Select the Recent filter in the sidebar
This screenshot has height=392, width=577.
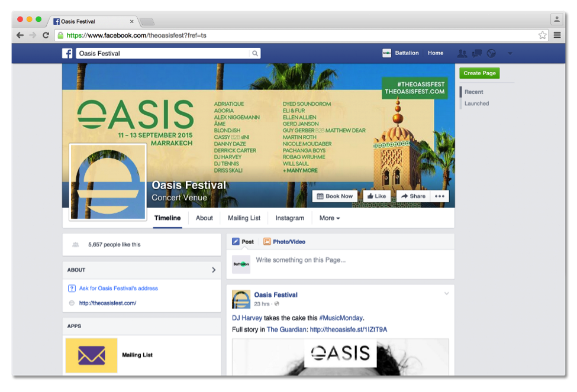(x=473, y=92)
